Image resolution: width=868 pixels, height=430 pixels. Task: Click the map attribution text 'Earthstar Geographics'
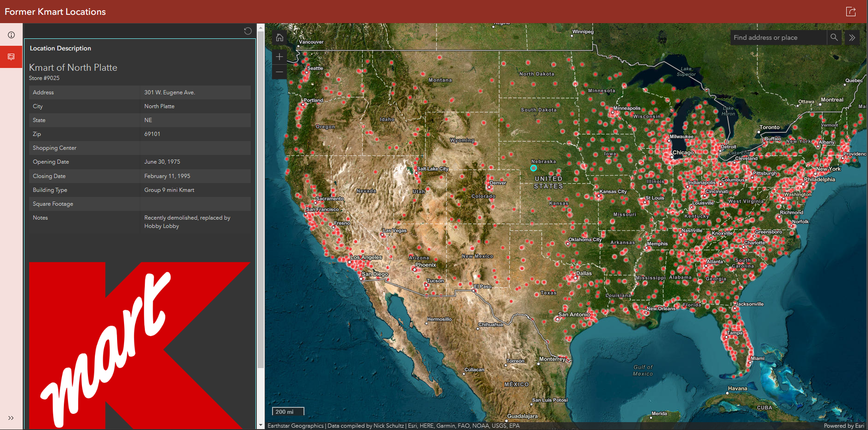click(295, 426)
